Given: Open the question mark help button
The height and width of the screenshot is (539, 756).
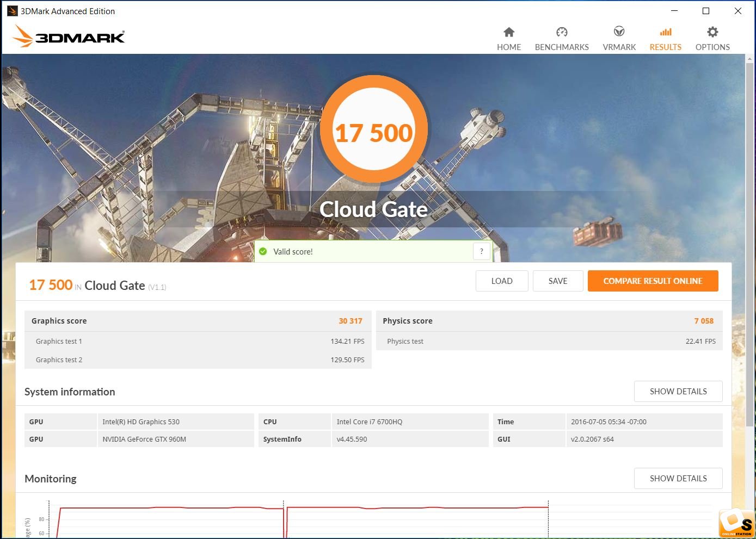Looking at the screenshot, I should click(x=481, y=251).
